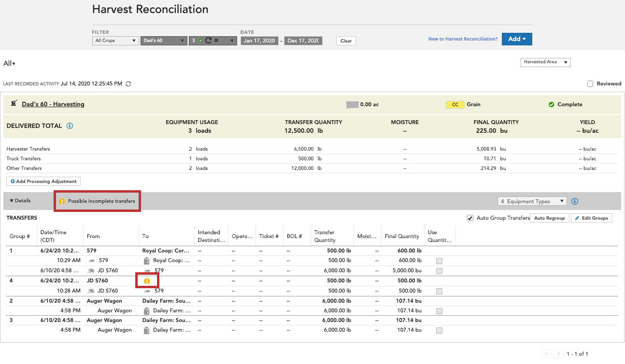Click the next page arrow in pagination
This screenshot has width=625, height=364.
pos(557,354)
